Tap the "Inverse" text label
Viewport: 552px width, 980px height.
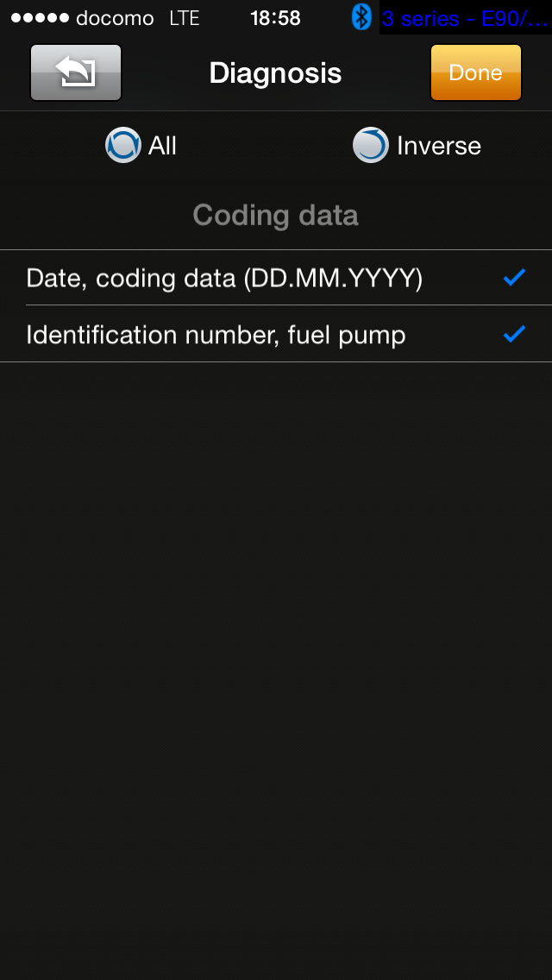(x=438, y=146)
